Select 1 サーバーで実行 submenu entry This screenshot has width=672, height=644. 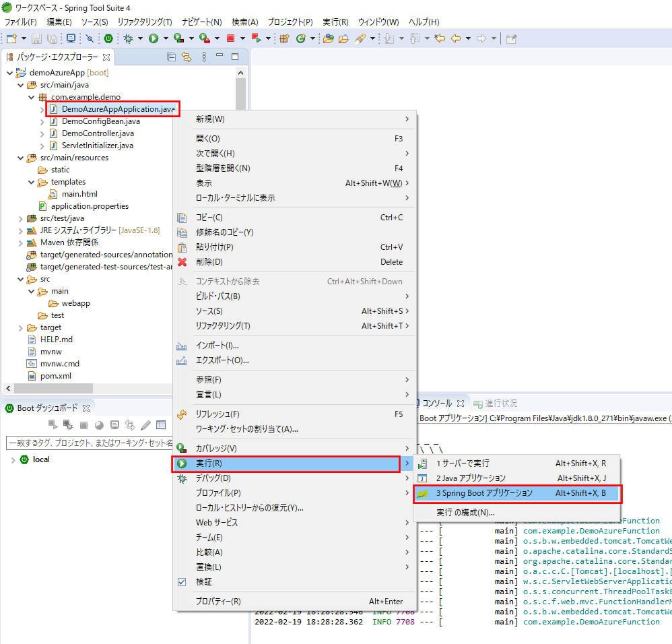coord(517,463)
